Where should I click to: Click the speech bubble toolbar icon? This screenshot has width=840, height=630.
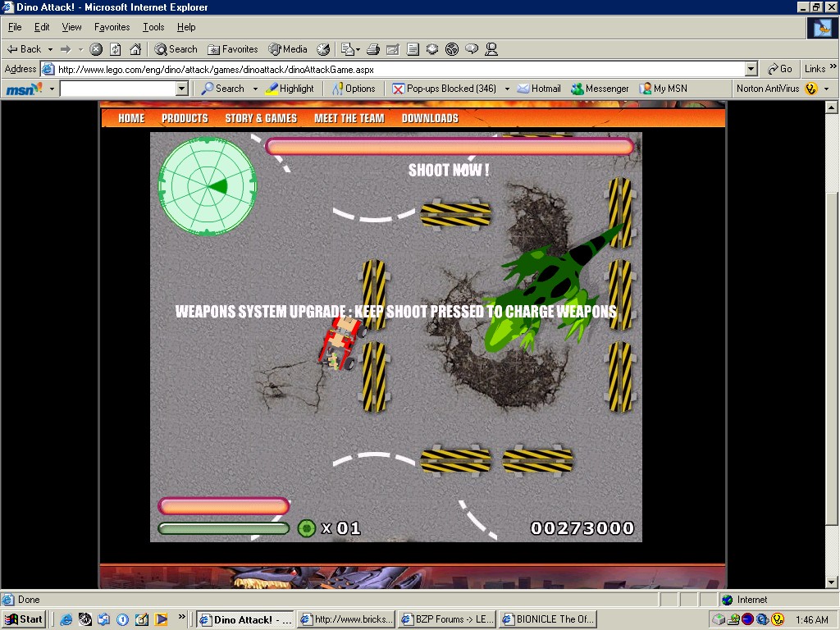[x=472, y=49]
